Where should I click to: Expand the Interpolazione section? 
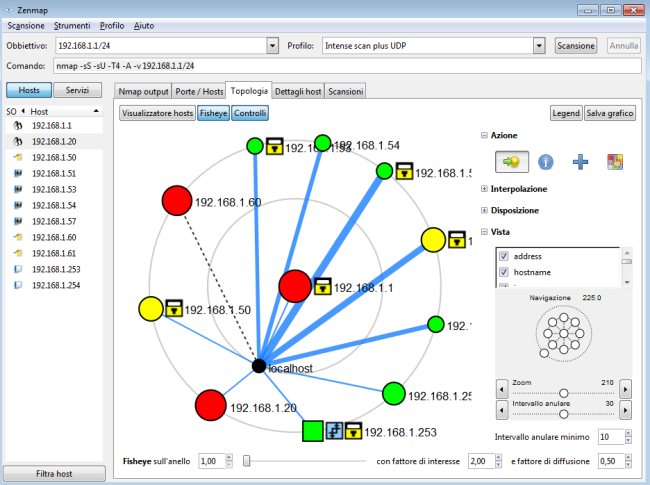(484, 189)
